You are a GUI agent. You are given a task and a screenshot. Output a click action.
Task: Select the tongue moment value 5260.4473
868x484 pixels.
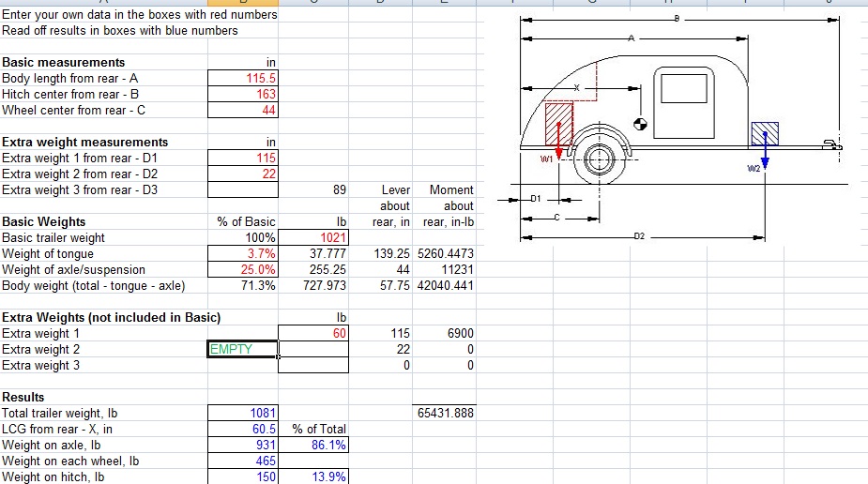[x=444, y=253]
